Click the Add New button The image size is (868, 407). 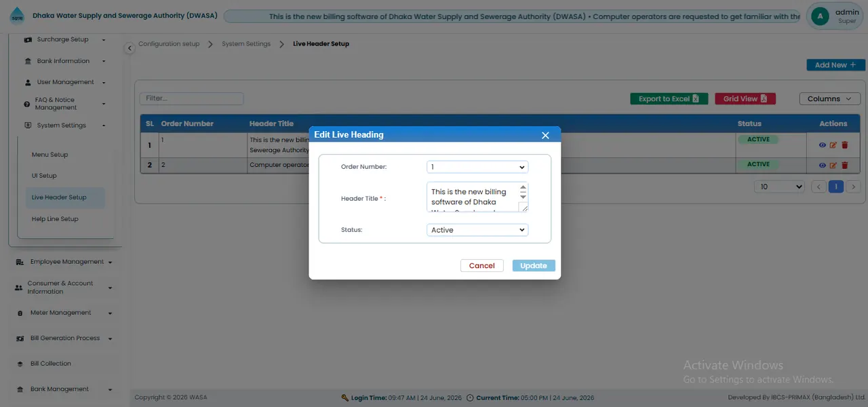[x=835, y=65]
